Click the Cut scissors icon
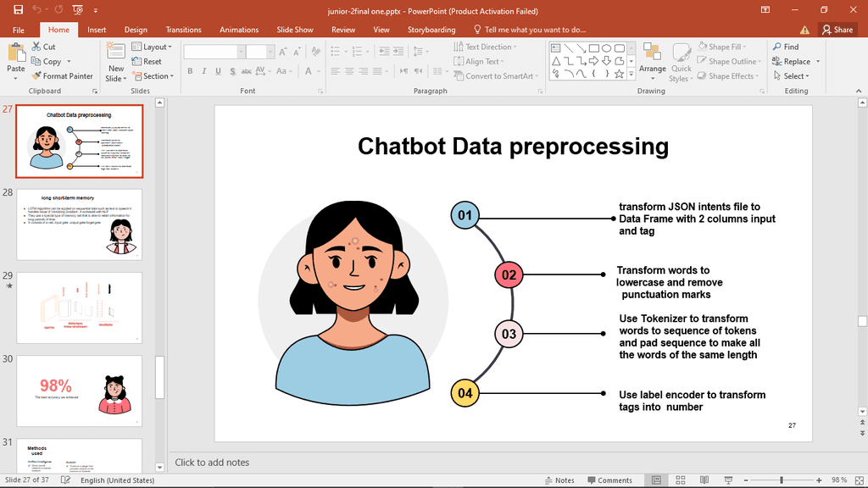This screenshot has height=488, width=868. pos(37,47)
